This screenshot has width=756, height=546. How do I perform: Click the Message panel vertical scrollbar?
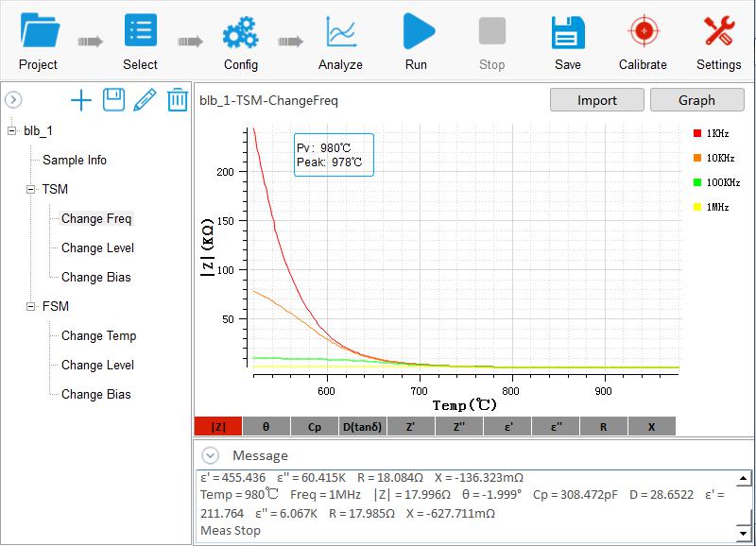pos(748,505)
